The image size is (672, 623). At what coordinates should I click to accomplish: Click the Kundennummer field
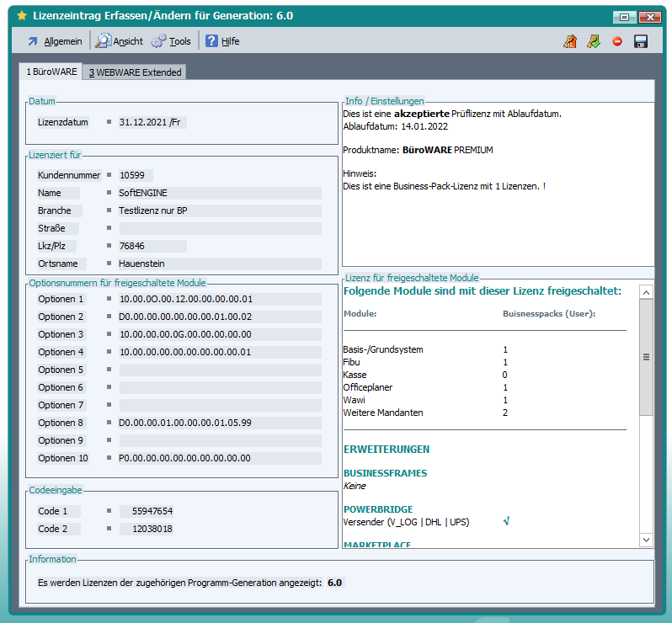152,175
